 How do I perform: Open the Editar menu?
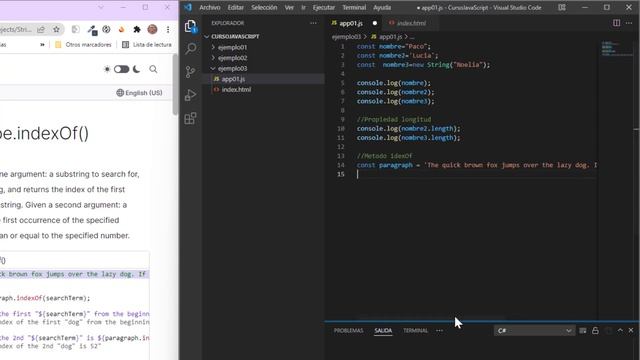(236, 7)
